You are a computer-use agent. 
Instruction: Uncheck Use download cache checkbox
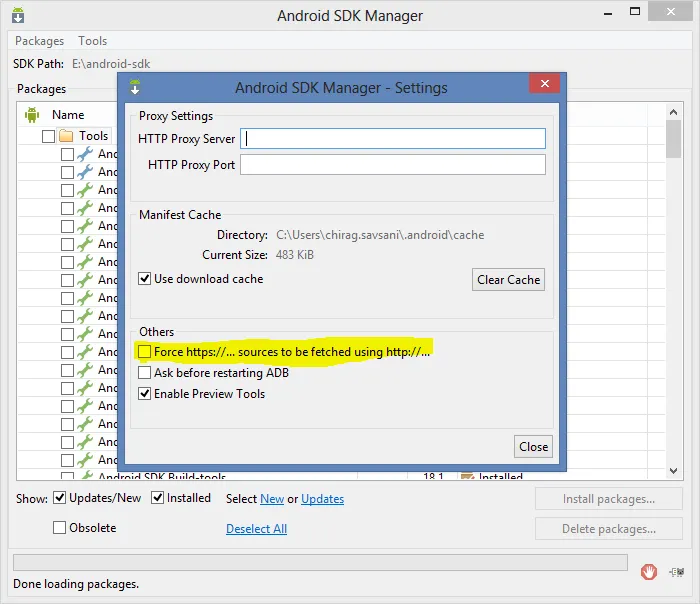(144, 279)
